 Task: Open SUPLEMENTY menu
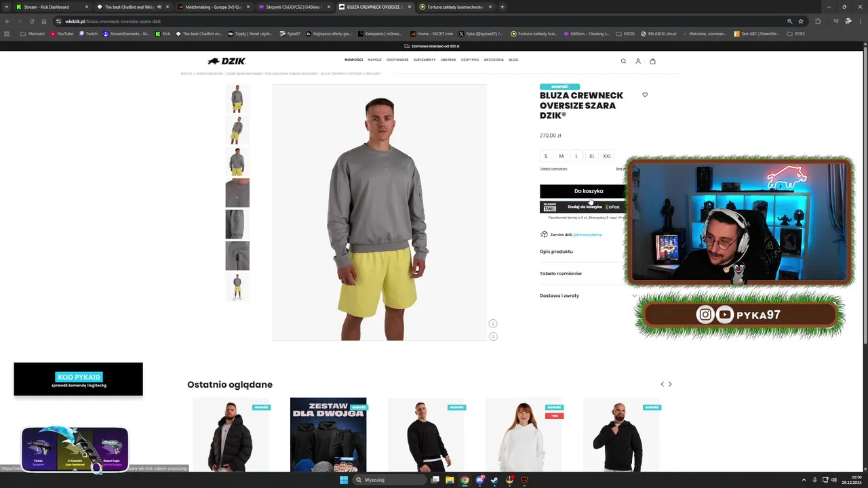click(x=425, y=60)
